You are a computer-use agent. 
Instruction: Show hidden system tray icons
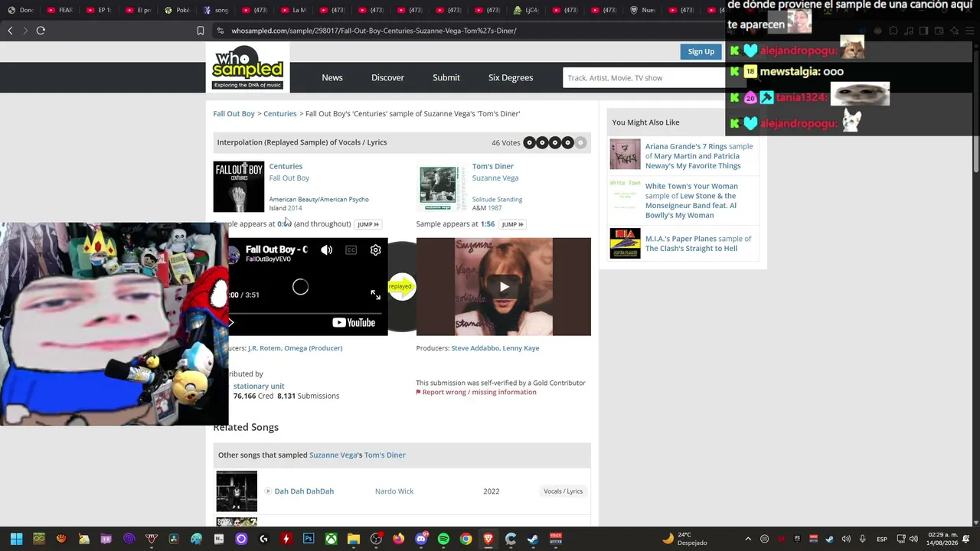[748, 539]
